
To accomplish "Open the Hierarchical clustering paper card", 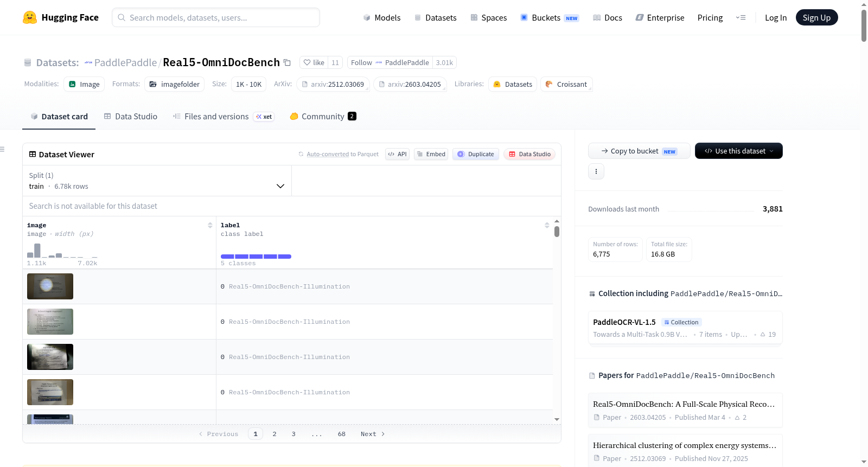I will (685, 451).
